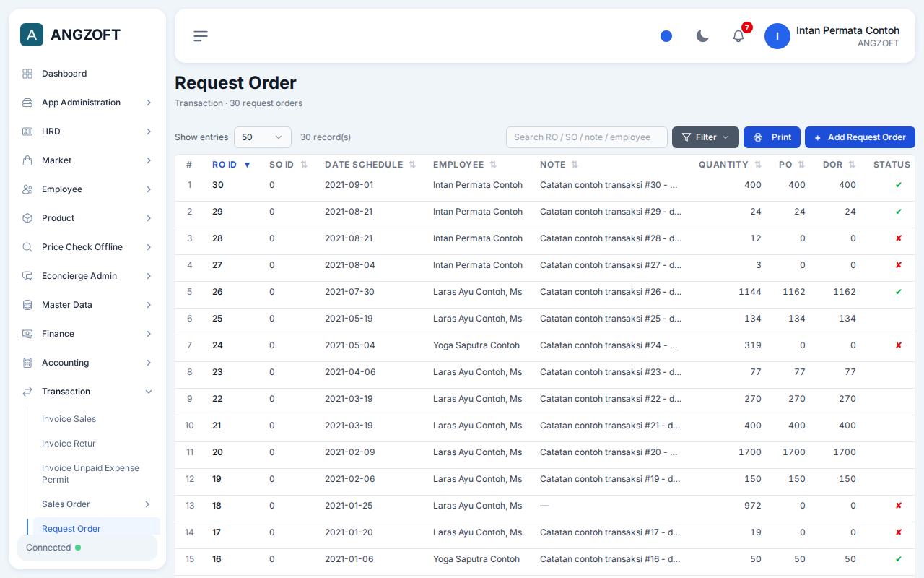
Task: Click the HRD ID card icon
Action: click(27, 131)
